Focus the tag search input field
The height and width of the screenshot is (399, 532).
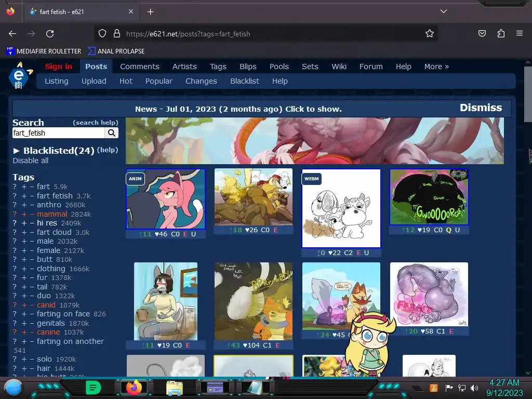click(x=58, y=133)
